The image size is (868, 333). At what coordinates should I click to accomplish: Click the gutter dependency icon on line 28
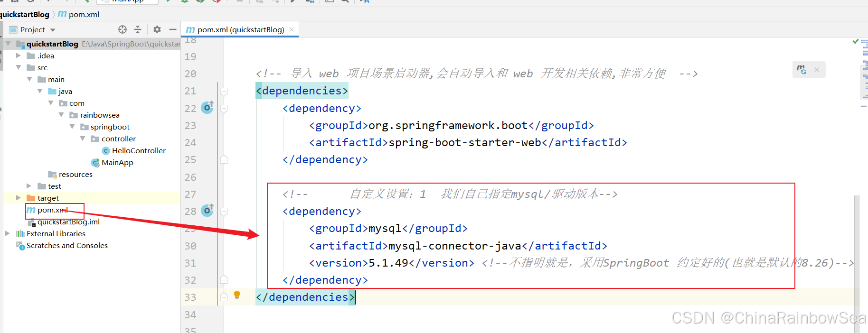point(207,211)
